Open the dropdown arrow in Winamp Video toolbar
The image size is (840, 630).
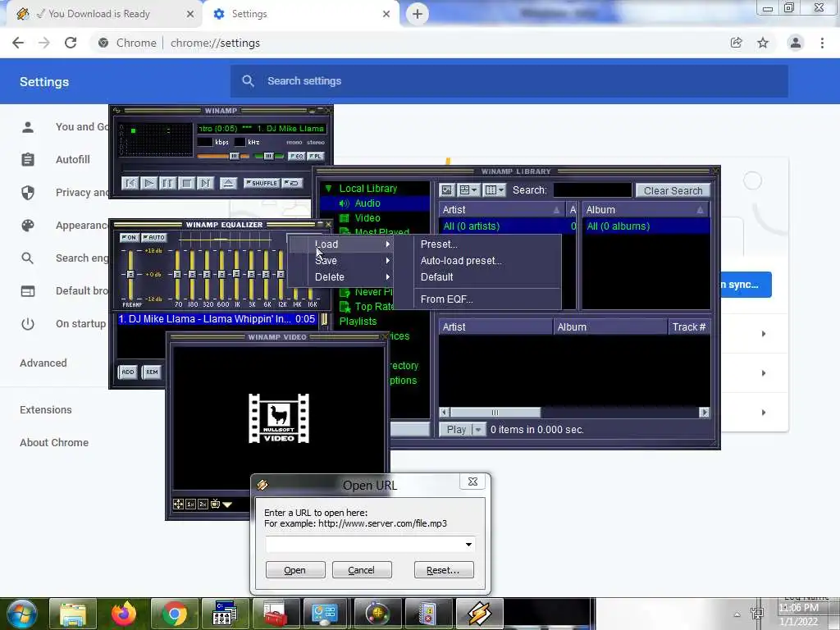pyautogui.click(x=227, y=504)
